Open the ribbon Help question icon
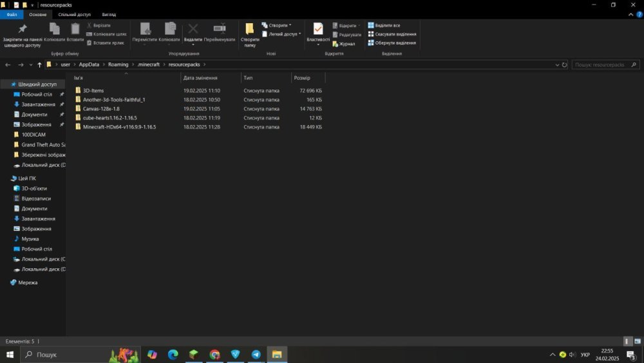 [x=639, y=14]
